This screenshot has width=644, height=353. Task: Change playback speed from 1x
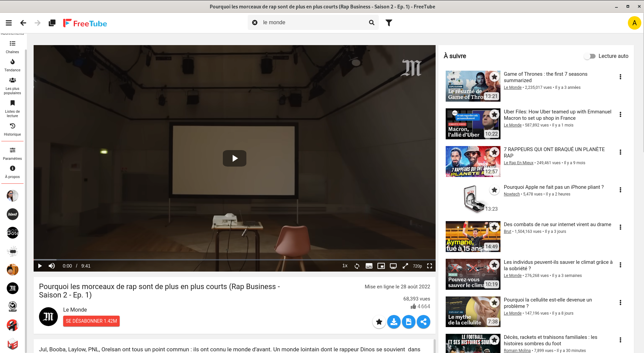pyautogui.click(x=345, y=266)
